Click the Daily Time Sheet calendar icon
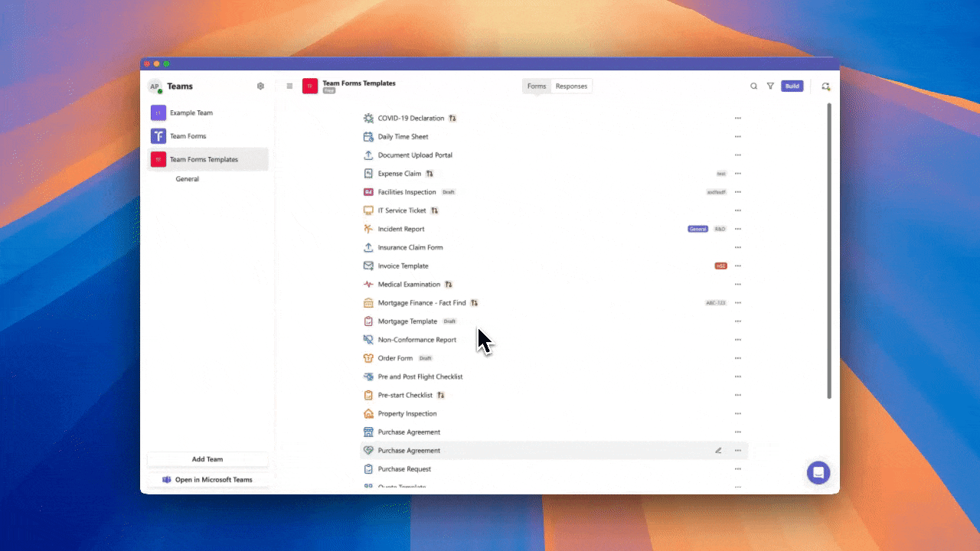 point(368,137)
